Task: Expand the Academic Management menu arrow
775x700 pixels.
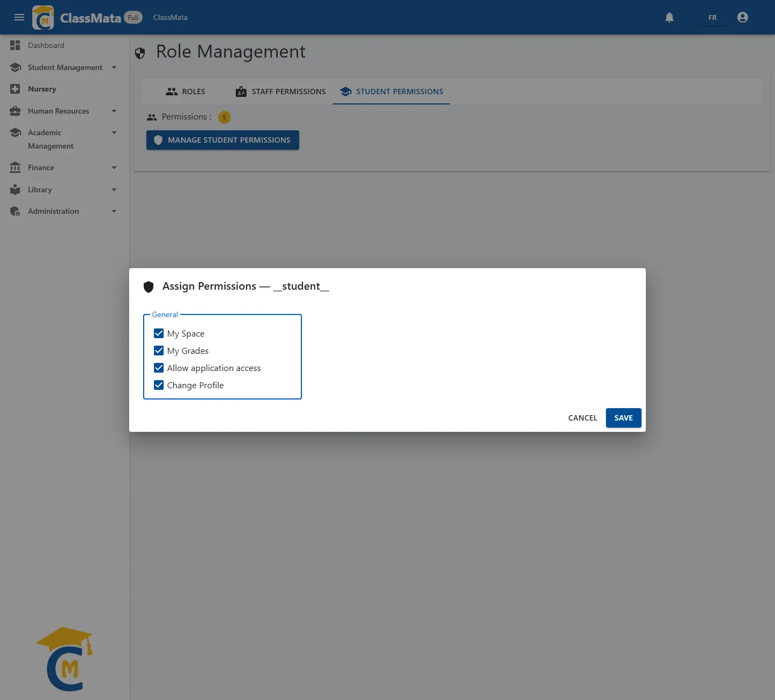Action: click(x=114, y=132)
